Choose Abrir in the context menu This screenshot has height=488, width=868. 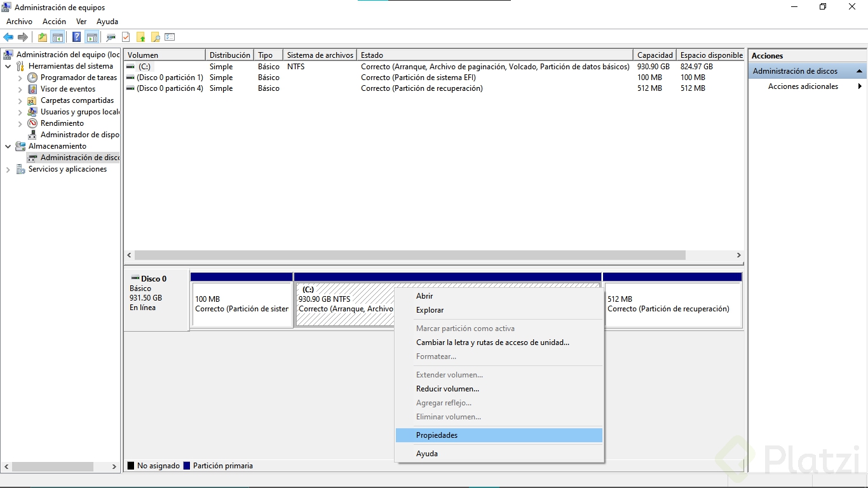click(x=499, y=296)
